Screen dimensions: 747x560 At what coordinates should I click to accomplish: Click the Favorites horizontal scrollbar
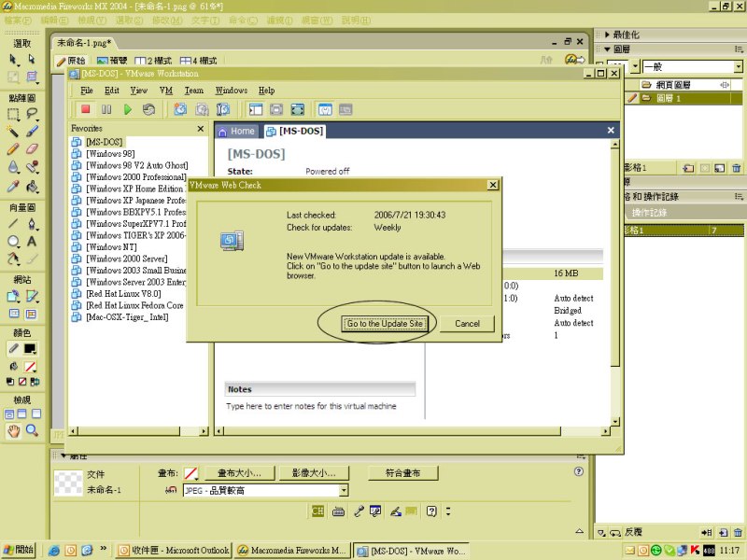139,431
